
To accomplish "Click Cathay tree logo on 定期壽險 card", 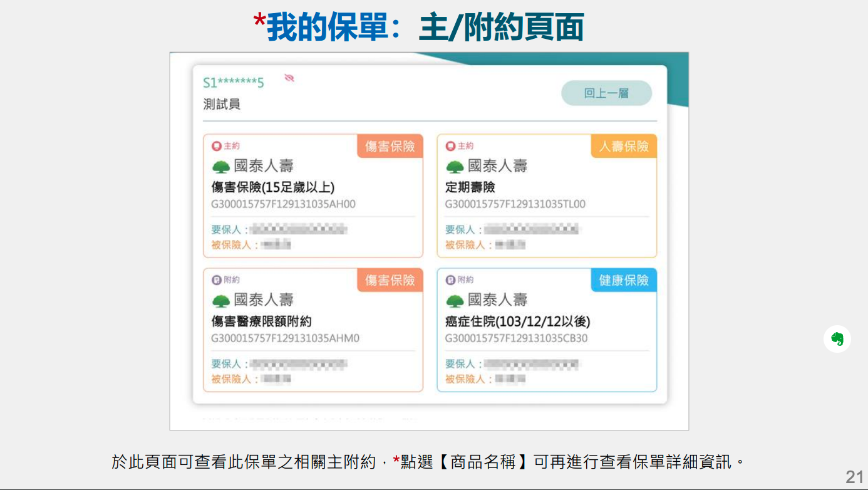I will pos(455,167).
